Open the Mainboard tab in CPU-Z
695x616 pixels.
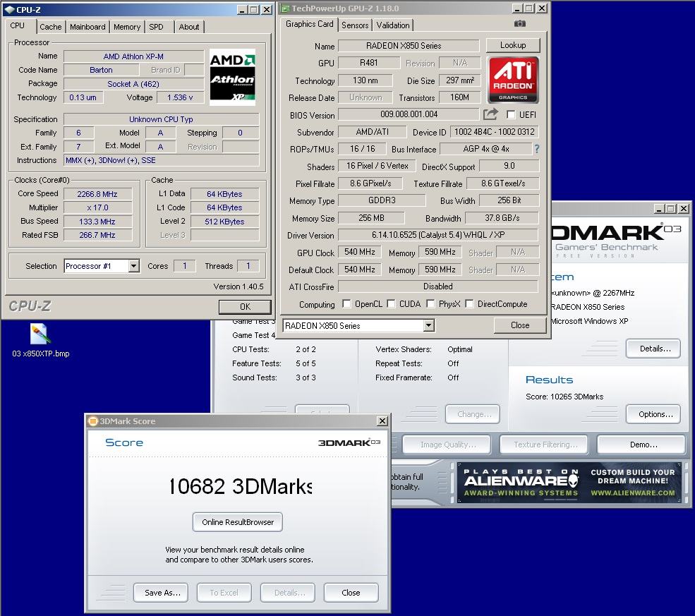87,27
